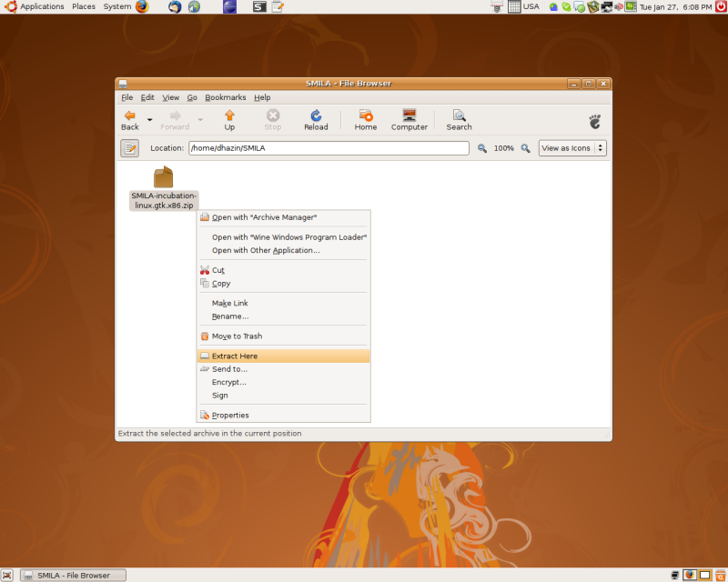Viewport: 728px width, 582px height.
Task: Open the Edit menu
Action: pyautogui.click(x=147, y=97)
